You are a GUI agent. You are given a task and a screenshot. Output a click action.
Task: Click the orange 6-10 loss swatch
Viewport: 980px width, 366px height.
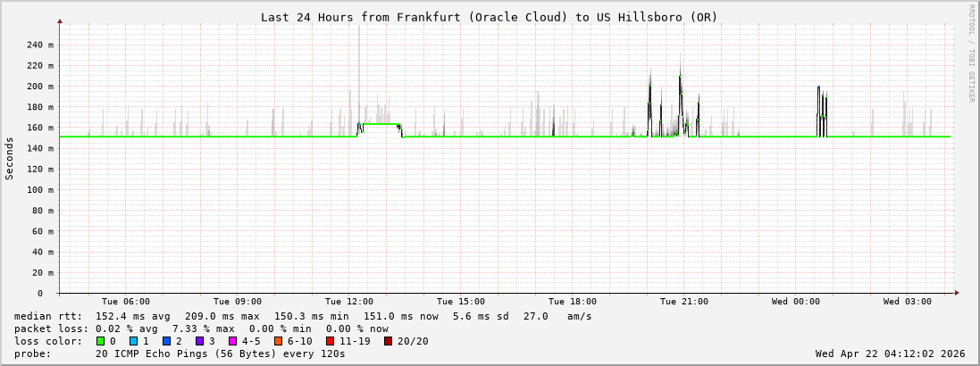pos(279,341)
